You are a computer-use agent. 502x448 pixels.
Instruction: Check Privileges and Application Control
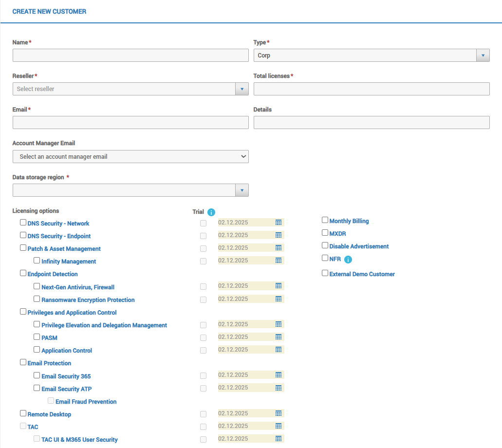pyautogui.click(x=23, y=311)
